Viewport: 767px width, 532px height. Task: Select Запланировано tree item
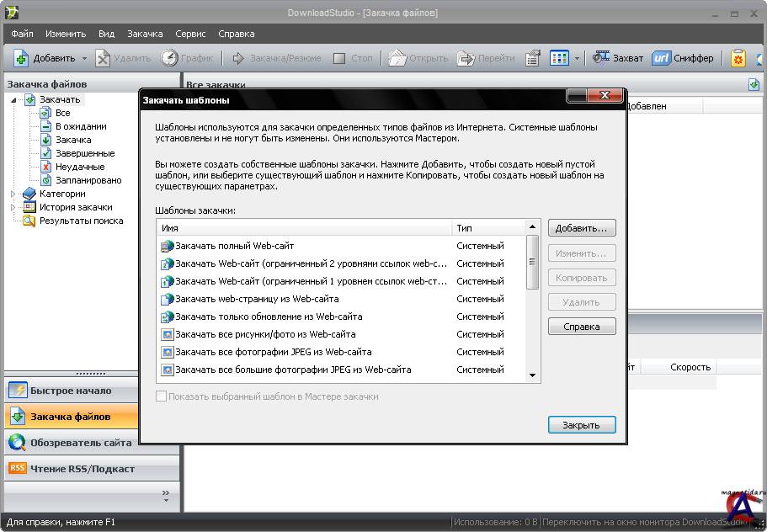88,180
